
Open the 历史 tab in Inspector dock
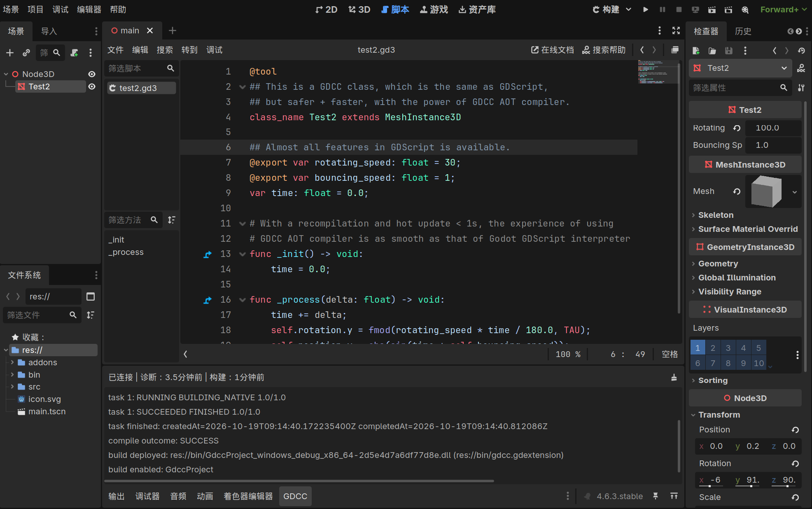pyautogui.click(x=743, y=31)
